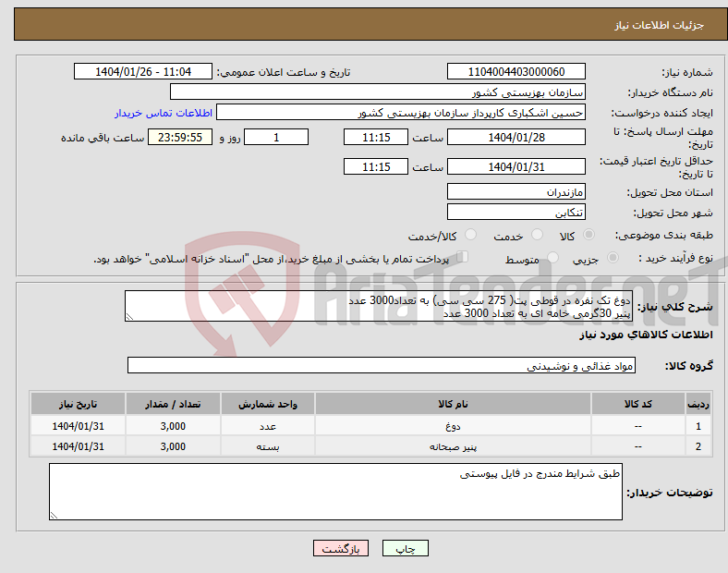Click the جزئیات اطلاعات نیاز page header

point(660,25)
